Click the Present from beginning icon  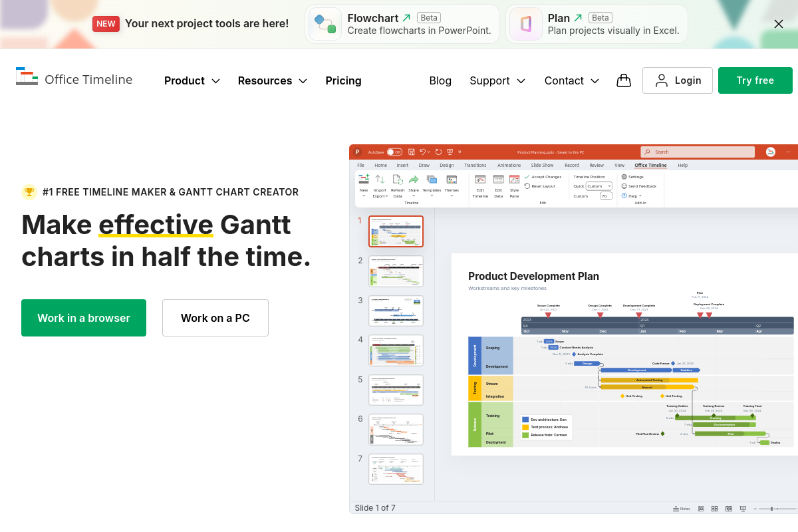pyautogui.click(x=450, y=152)
